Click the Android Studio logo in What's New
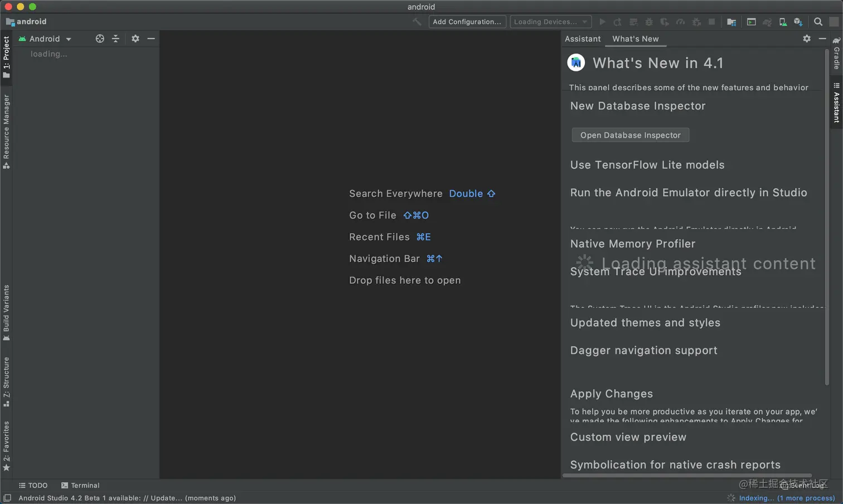This screenshot has height=504, width=843. pos(576,62)
